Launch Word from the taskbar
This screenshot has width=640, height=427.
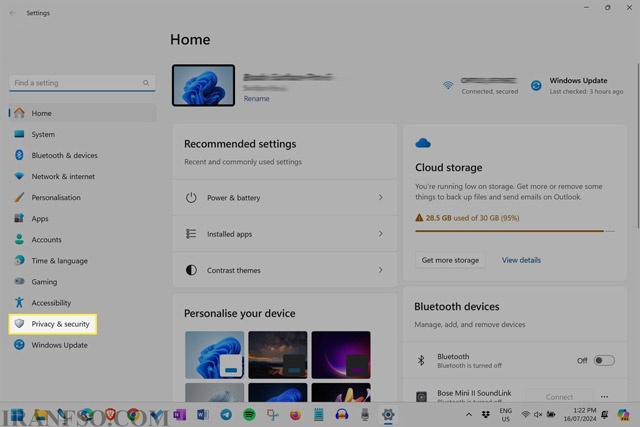(203, 415)
